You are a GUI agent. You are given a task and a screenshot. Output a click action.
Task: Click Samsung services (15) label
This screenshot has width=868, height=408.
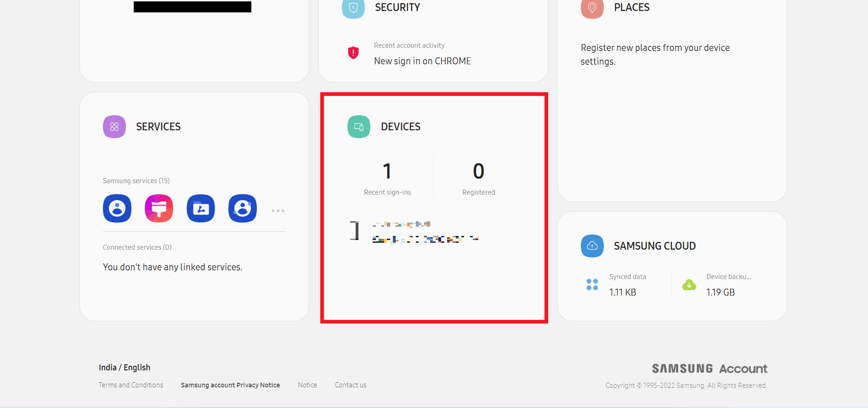tap(136, 181)
